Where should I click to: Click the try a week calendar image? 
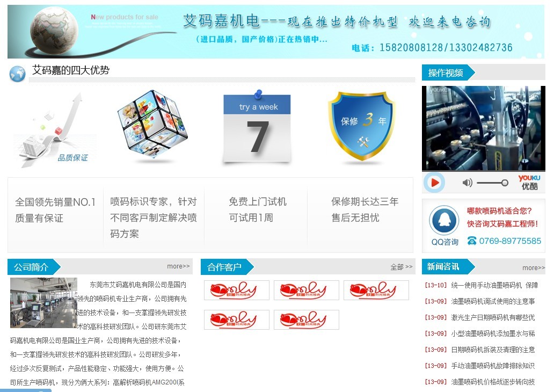pos(257,128)
